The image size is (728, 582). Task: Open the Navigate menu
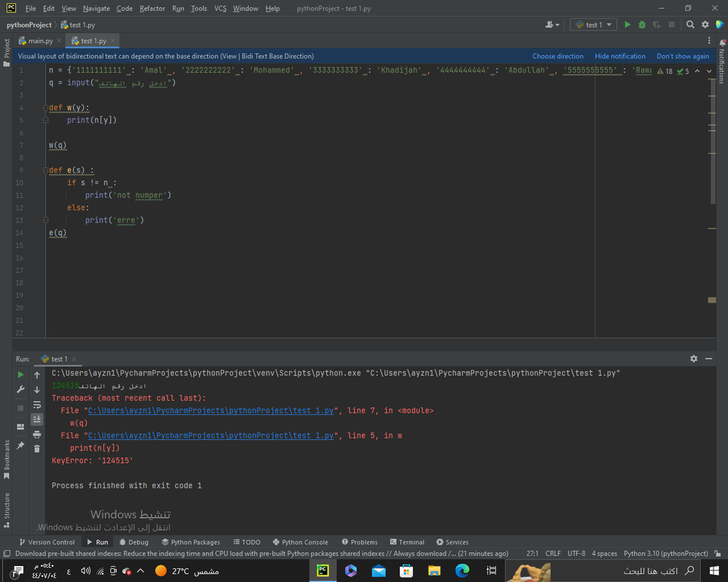coord(96,8)
